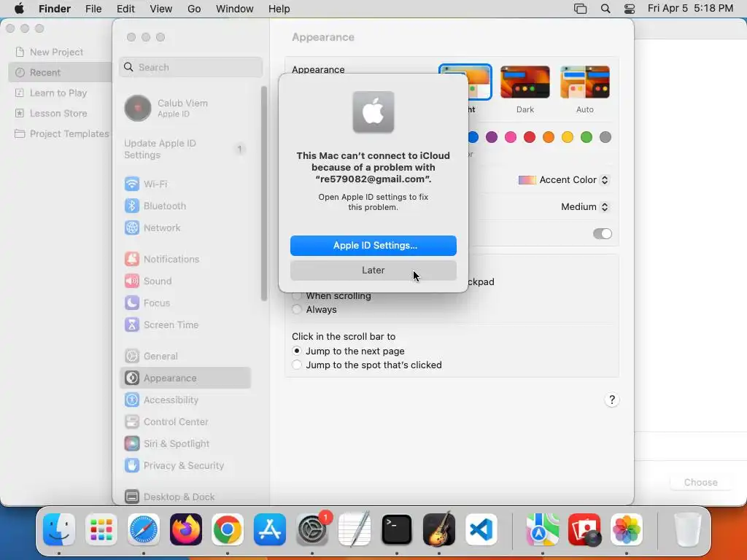Screen dimensions: 747x560
Task: Select the Dark appearance thumbnail
Action: [x=525, y=82]
